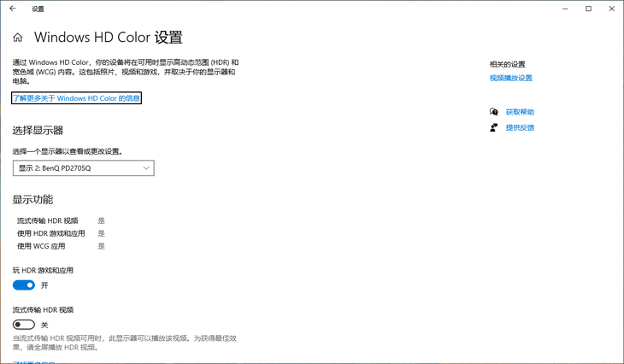This screenshot has width=624, height=364.
Task: Click the 使用 WCG 应用 capability row
Action: (48, 246)
